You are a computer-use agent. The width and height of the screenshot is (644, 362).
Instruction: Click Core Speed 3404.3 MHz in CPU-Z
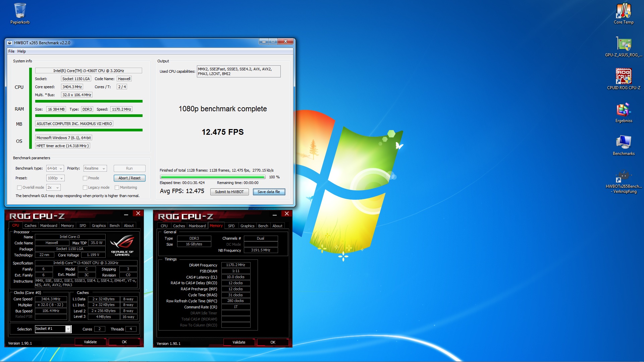tap(51, 299)
